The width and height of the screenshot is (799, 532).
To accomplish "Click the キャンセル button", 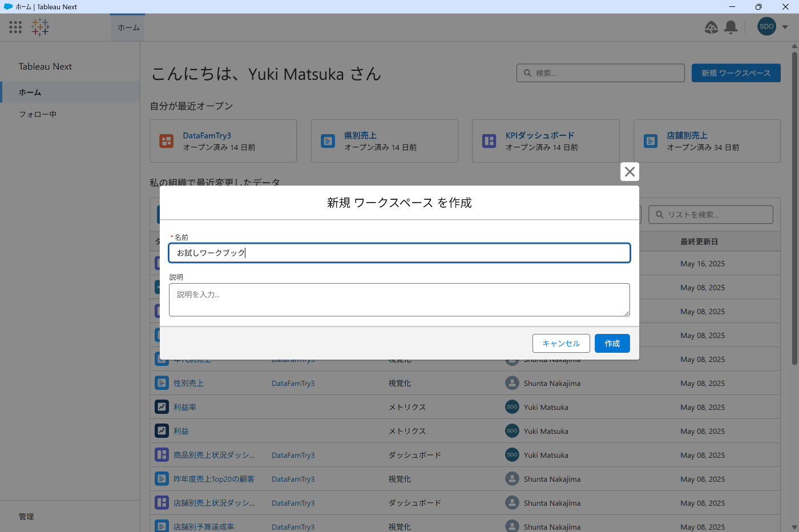I will pos(561,344).
